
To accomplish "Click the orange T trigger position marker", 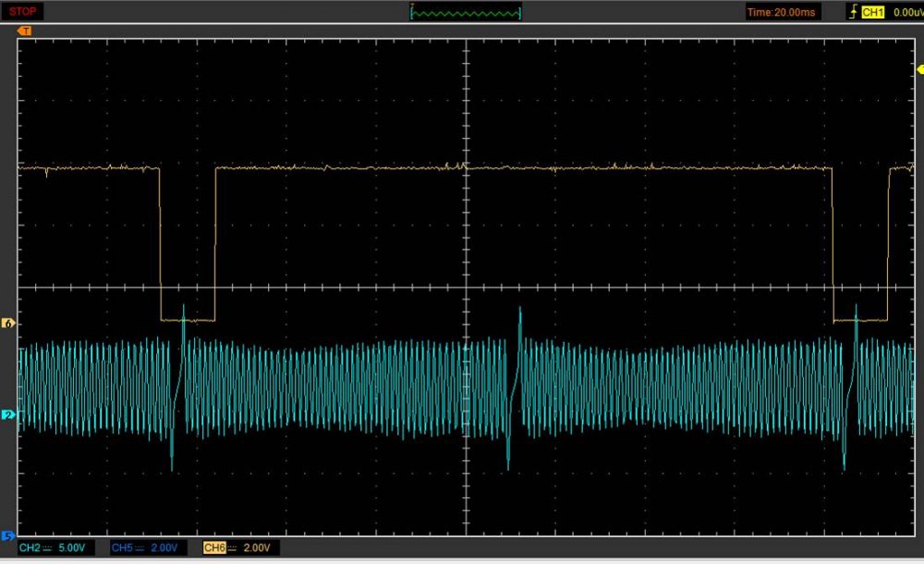I will [25, 31].
